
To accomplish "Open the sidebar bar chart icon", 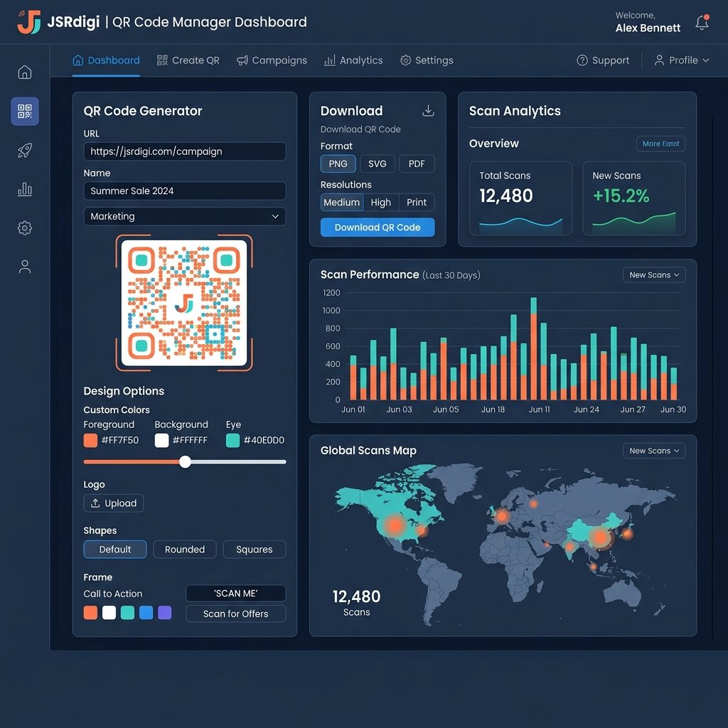I will 25,189.
